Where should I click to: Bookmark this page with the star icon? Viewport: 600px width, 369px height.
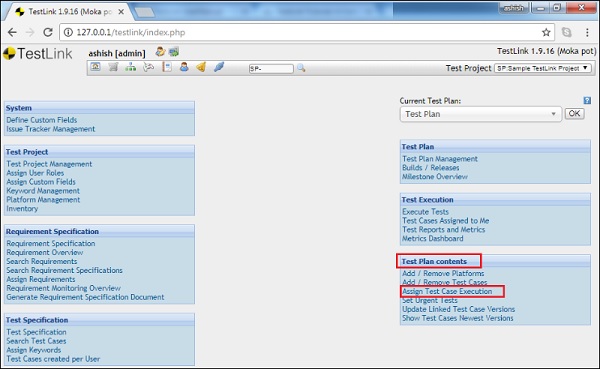click(546, 33)
